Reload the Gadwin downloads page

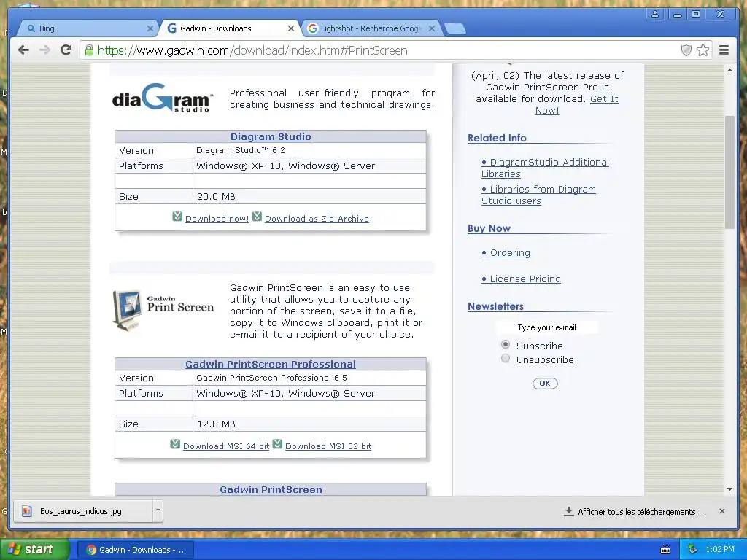click(66, 50)
